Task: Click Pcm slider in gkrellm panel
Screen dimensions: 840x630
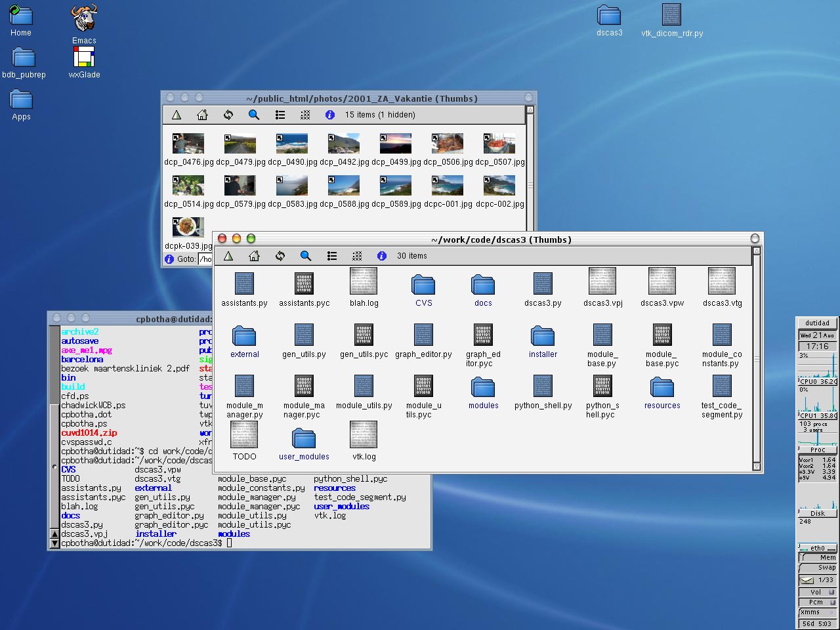Action: click(817, 602)
